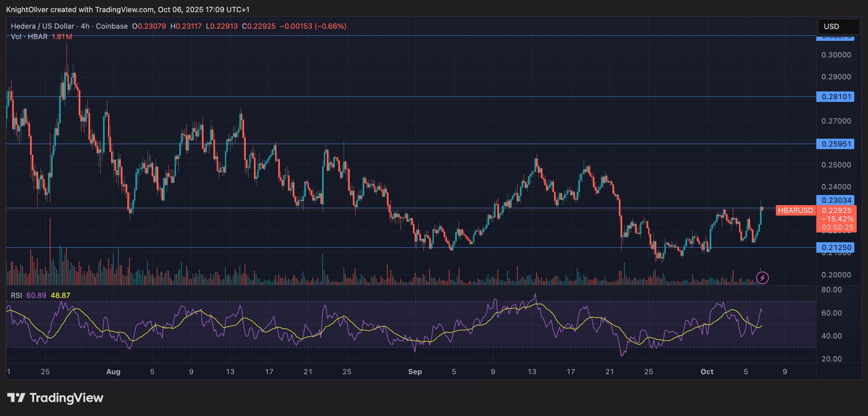868x416 pixels.
Task: Click the yellow RSI average value 48.87
Action: pyautogui.click(x=60, y=295)
